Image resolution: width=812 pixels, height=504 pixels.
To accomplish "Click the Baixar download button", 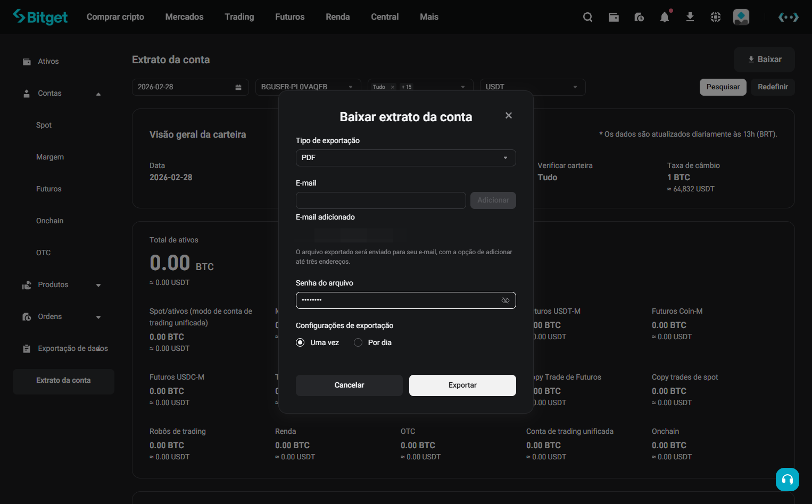I will pos(764,60).
